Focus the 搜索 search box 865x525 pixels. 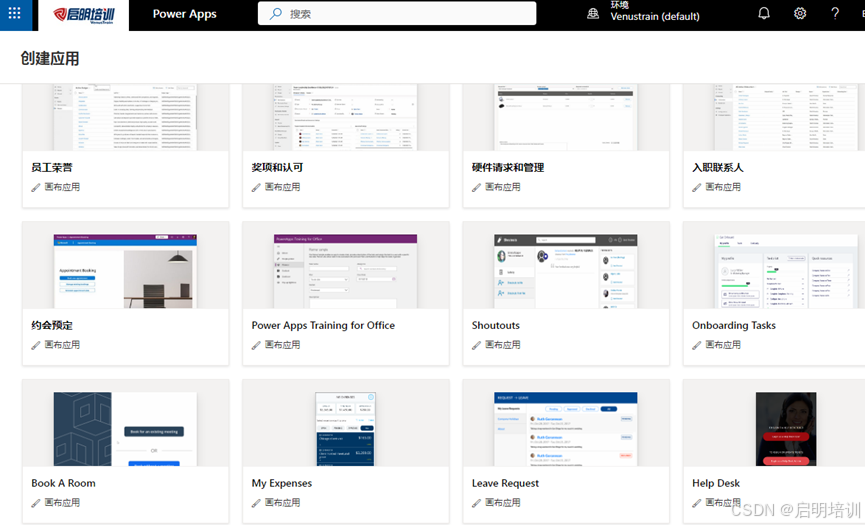point(397,14)
